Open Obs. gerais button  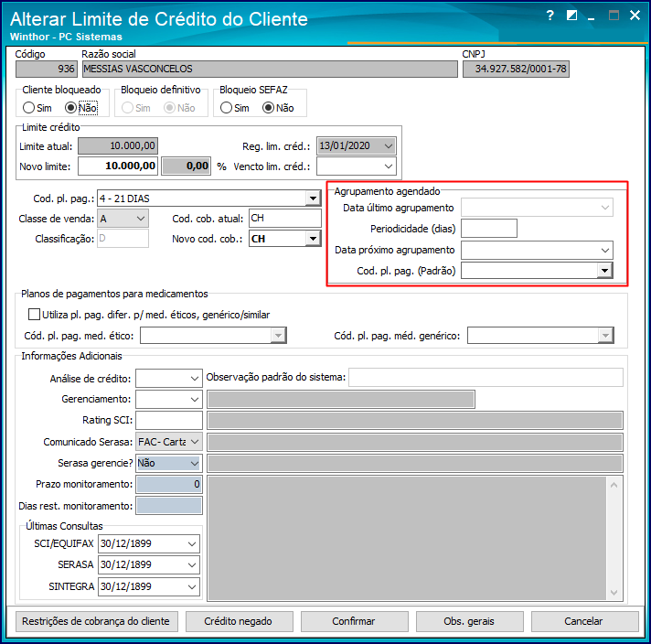(470, 621)
